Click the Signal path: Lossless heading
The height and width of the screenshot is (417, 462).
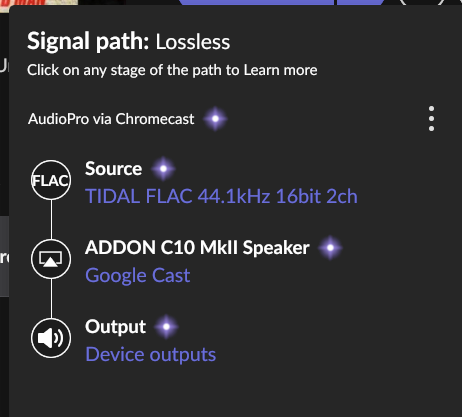128,41
